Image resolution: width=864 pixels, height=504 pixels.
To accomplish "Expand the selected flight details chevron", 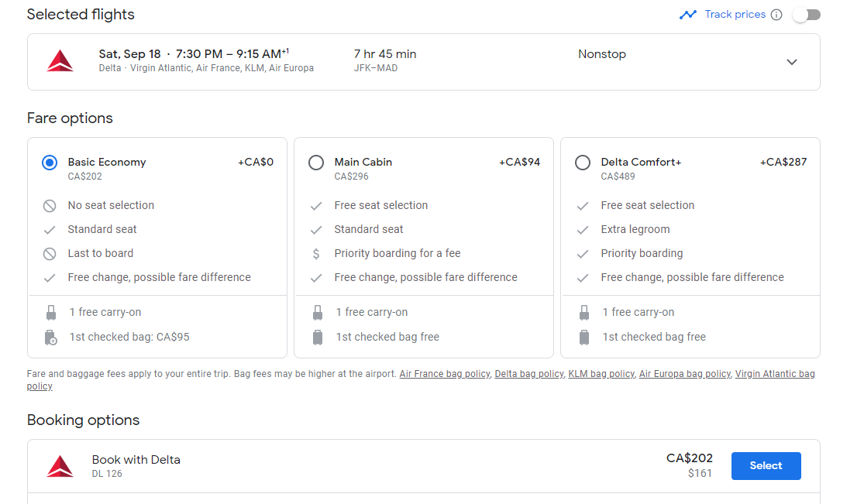I will click(x=791, y=62).
